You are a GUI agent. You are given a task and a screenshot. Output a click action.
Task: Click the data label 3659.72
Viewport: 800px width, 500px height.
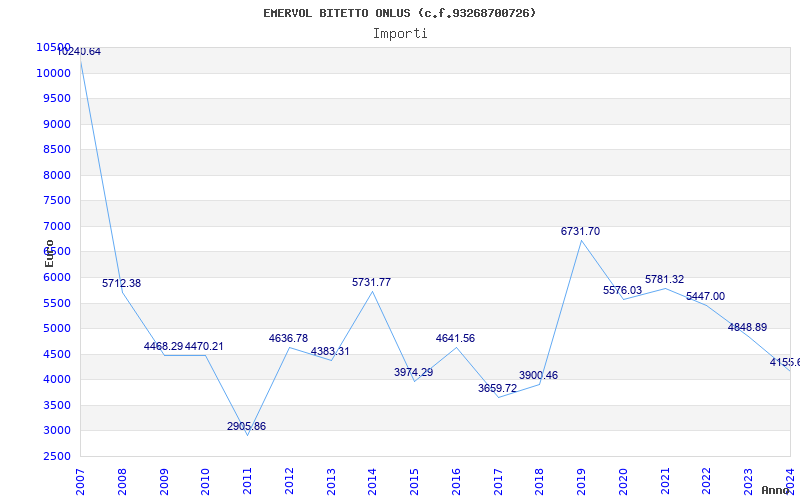click(x=497, y=388)
